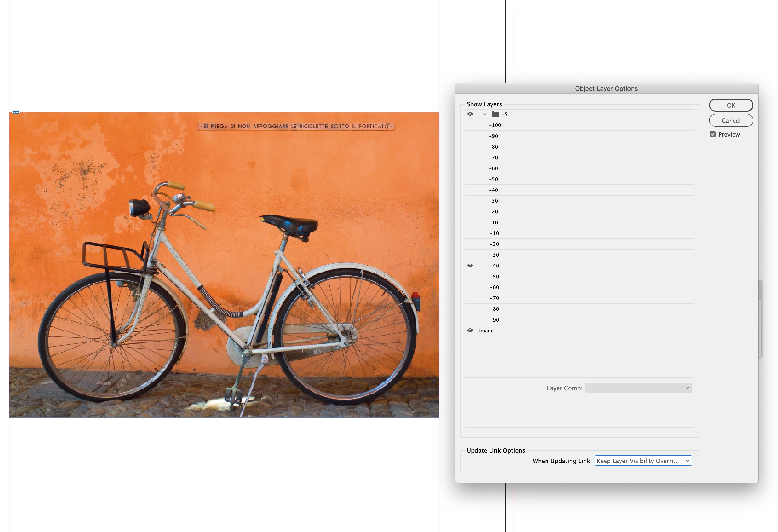Click the HS folder icon
This screenshot has width=778, height=532.
pos(495,114)
